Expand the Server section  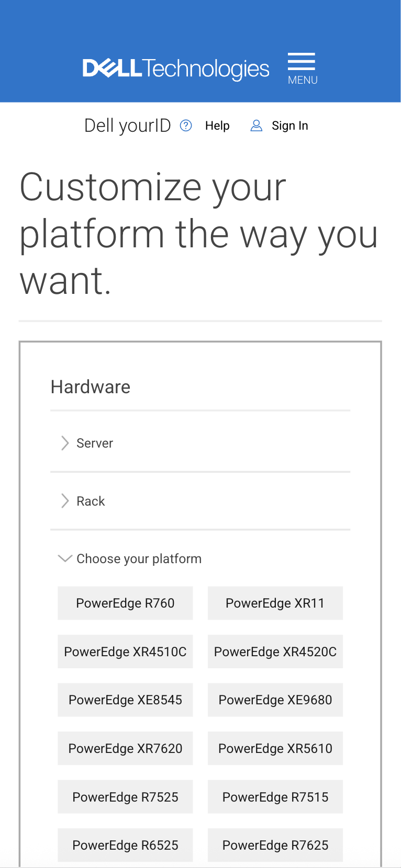click(x=95, y=443)
